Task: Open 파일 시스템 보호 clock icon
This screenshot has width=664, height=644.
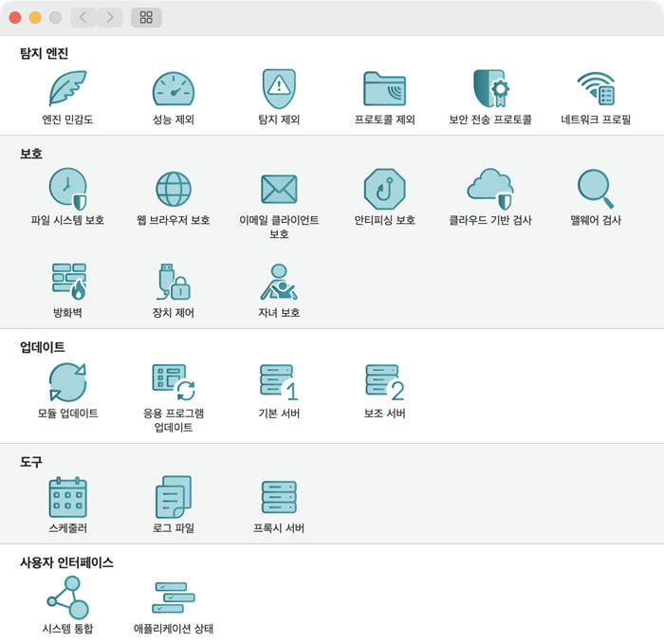Action: [67, 189]
